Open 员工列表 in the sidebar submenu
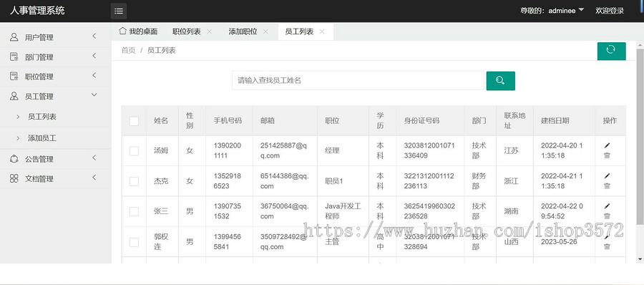This screenshot has width=644, height=285. (x=42, y=117)
